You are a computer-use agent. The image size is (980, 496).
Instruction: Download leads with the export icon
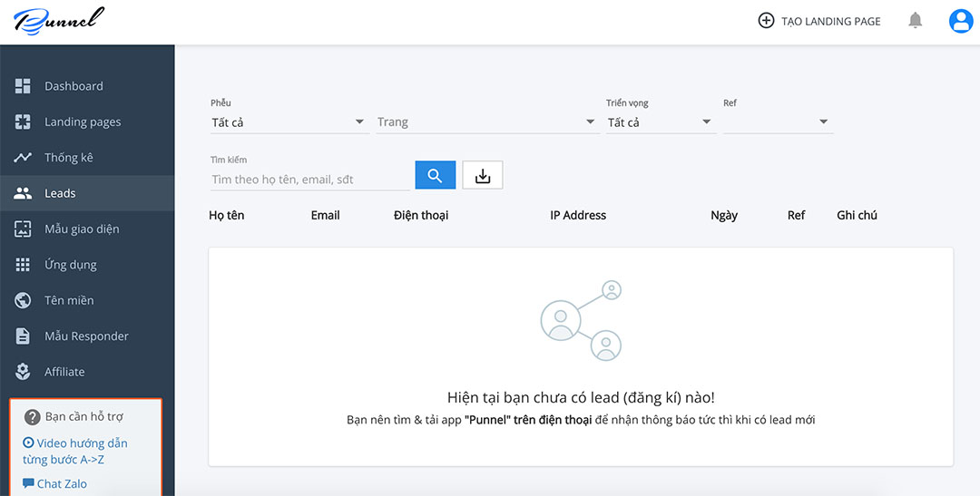click(483, 176)
